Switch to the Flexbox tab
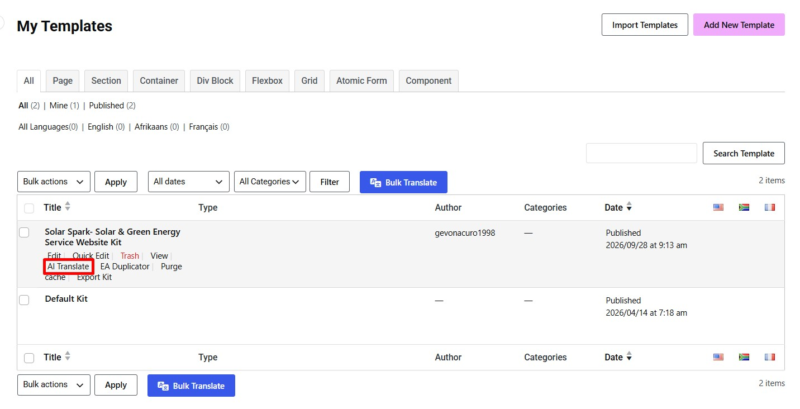Image resolution: width=800 pixels, height=409 pixels. click(x=267, y=81)
